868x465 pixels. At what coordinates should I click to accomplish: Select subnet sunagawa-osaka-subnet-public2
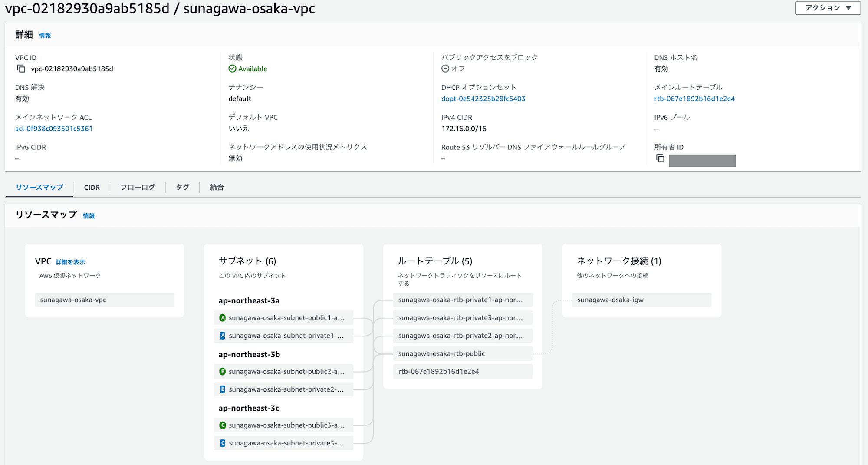(x=283, y=372)
